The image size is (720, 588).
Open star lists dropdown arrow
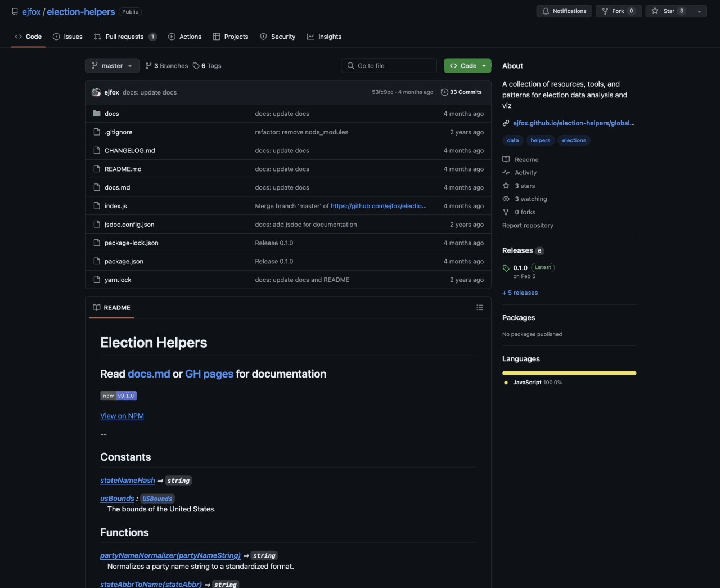point(699,11)
